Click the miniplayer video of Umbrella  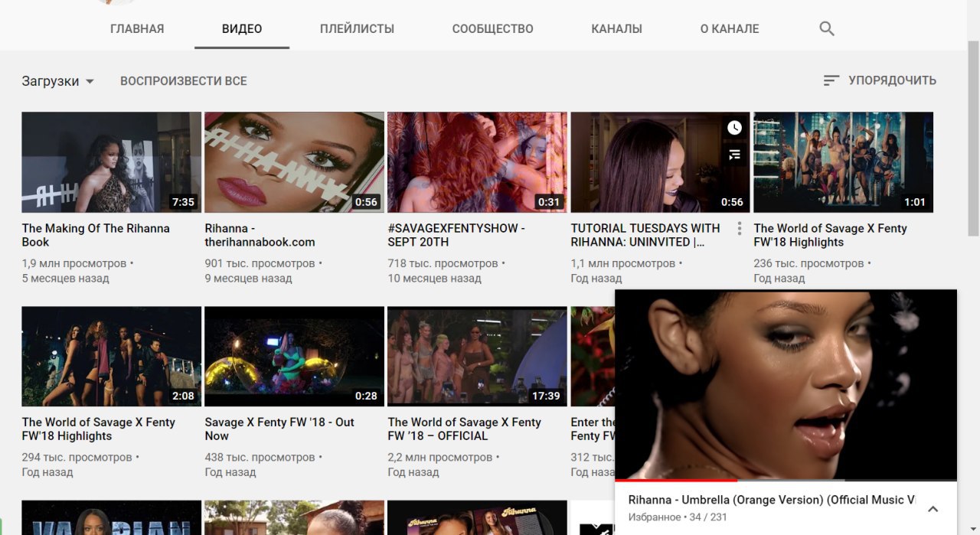(786, 385)
